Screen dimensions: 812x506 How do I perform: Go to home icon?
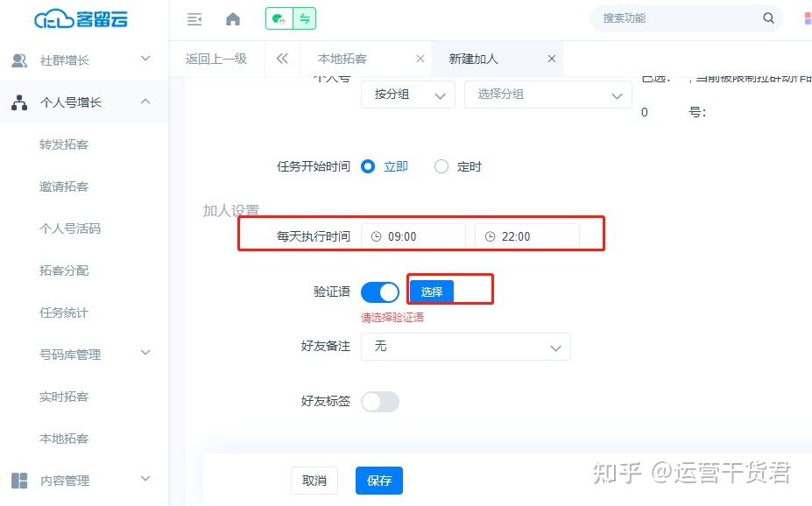(233, 19)
